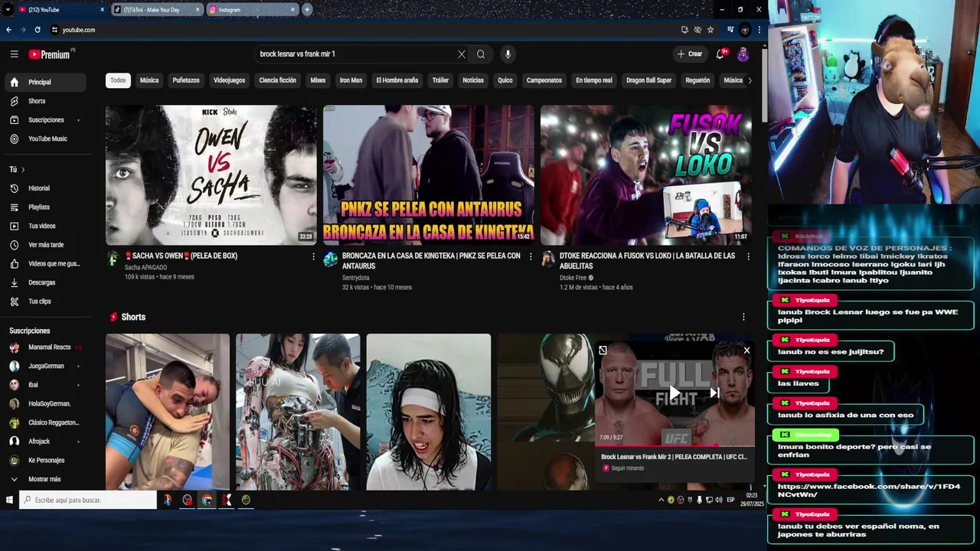This screenshot has width=980, height=551.
Task: Open Chrome media control icon
Action: [730, 30]
